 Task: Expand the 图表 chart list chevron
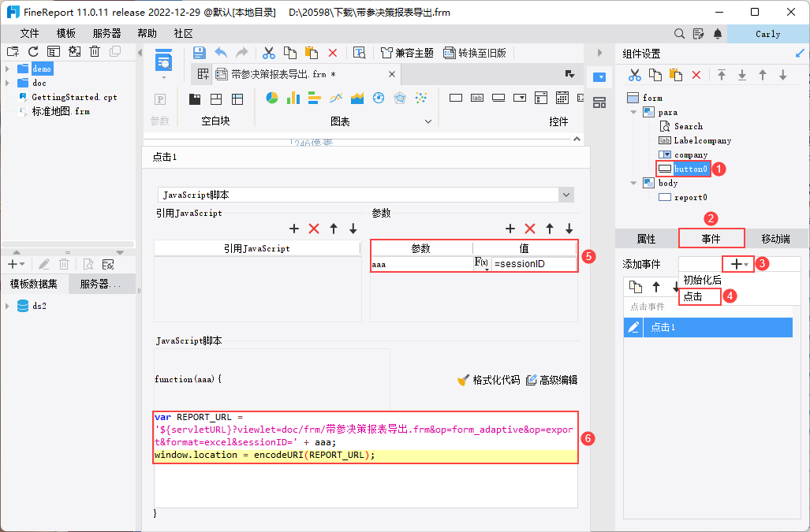click(427, 122)
